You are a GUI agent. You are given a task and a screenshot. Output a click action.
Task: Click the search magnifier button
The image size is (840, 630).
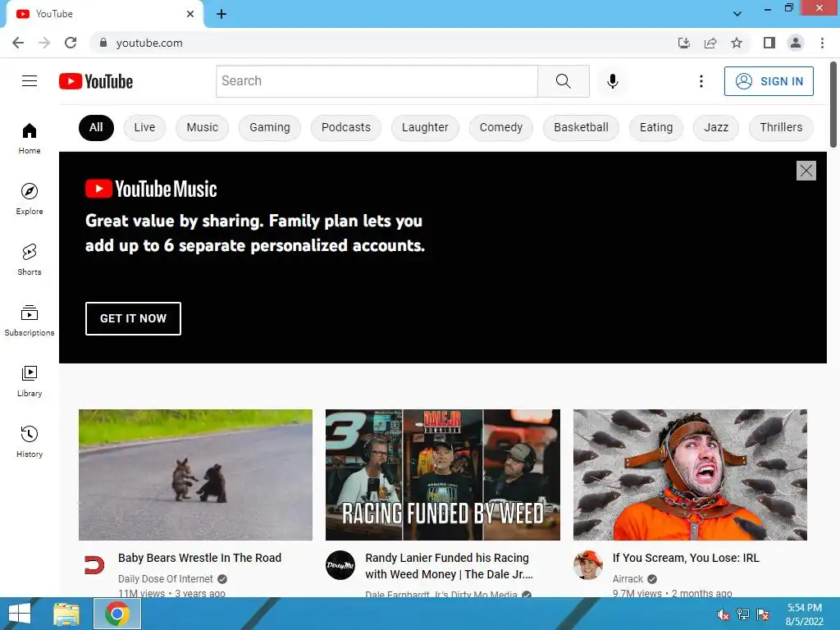(x=563, y=81)
